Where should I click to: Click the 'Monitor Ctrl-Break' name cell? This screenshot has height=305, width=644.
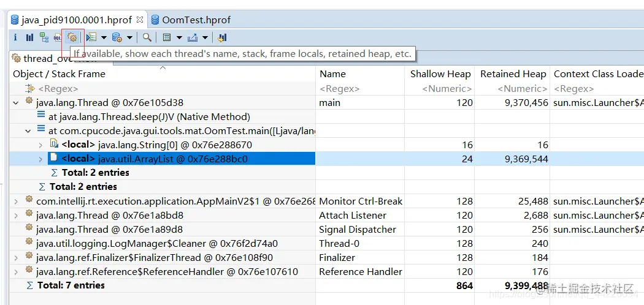[361, 201]
